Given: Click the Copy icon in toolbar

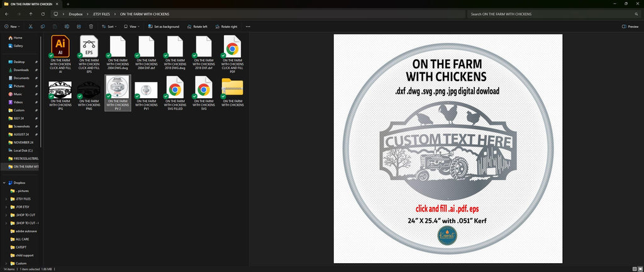Looking at the screenshot, I should coord(43,26).
